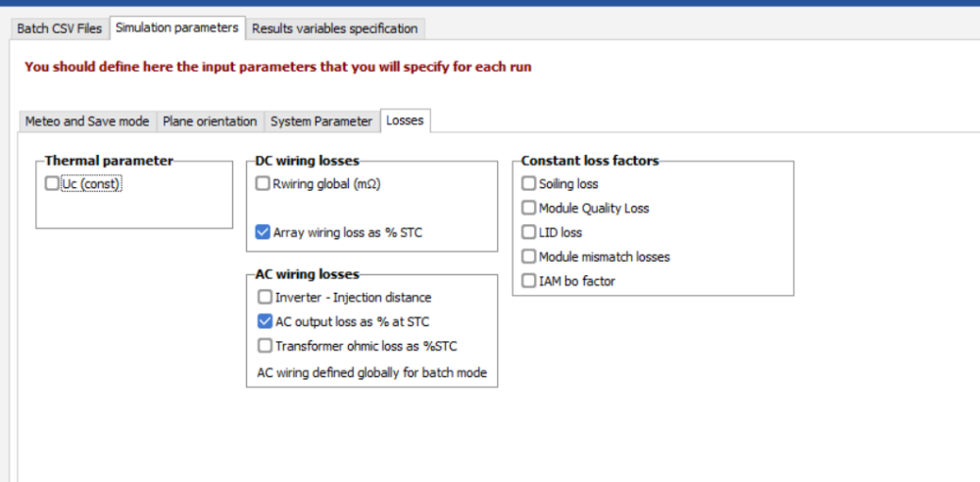Check the Rwiring global (mΩ) option
The image size is (980, 482).
point(263,183)
